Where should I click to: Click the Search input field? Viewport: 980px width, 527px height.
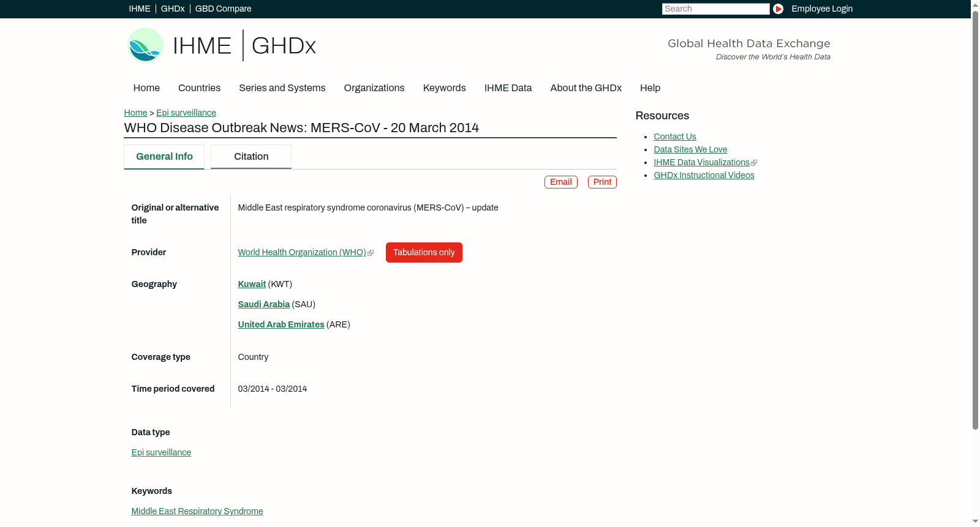pos(715,9)
